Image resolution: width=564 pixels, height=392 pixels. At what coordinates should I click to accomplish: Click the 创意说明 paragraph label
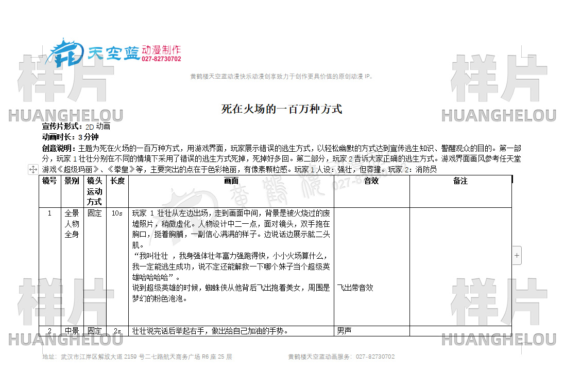tap(59, 148)
